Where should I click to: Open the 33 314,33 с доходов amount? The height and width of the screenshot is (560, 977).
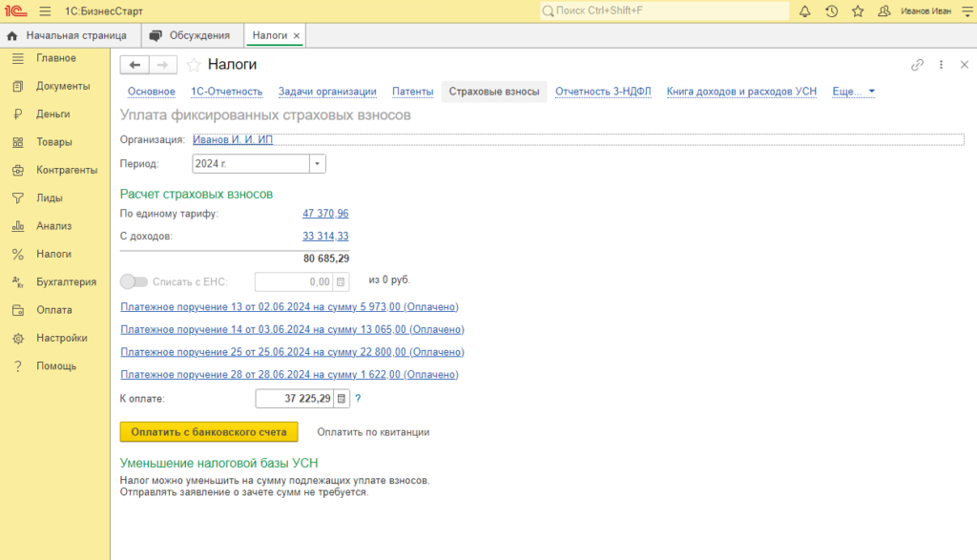pos(325,236)
